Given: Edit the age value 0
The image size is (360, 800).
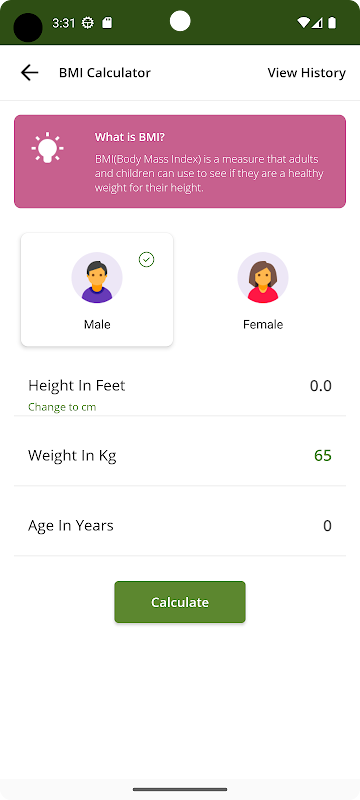Looking at the screenshot, I should [327, 526].
